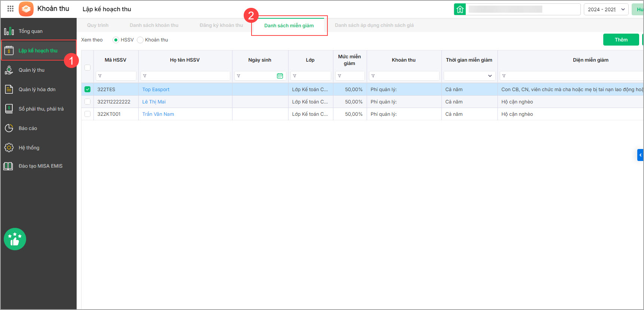
Task: Open Danh sách áp dụng chính sách giá tab
Action: coord(374,25)
